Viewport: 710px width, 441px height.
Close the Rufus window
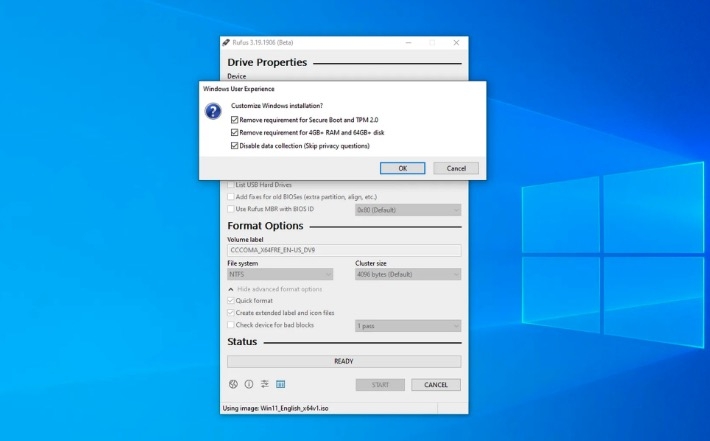click(x=456, y=43)
